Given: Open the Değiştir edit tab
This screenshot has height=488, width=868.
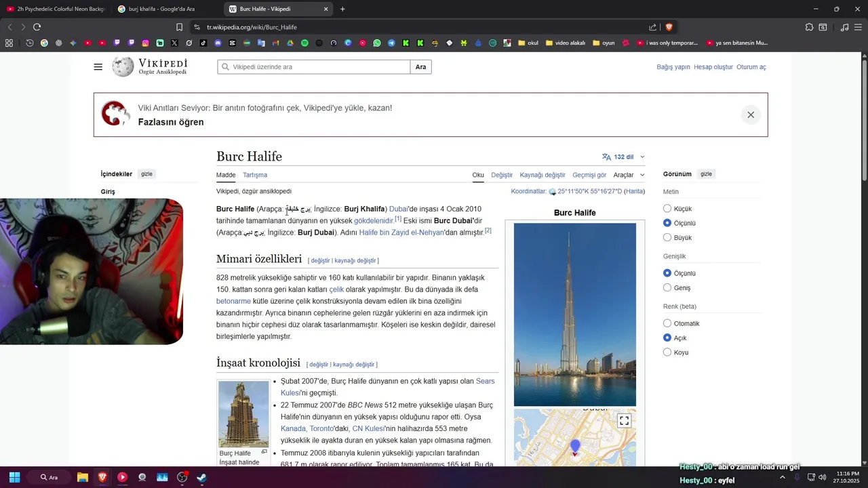Looking at the screenshot, I should click(x=502, y=175).
